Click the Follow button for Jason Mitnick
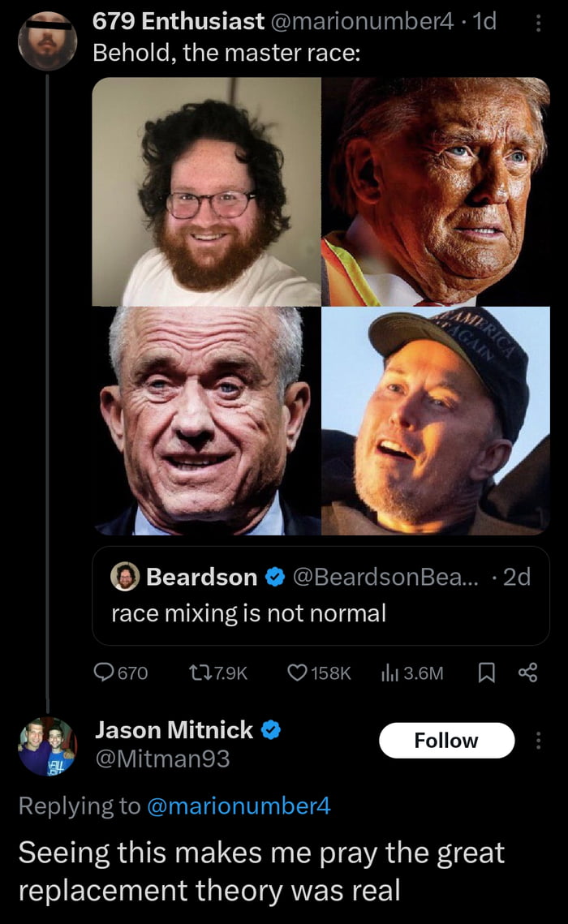Viewport: 568px width, 924px height. pos(447,740)
